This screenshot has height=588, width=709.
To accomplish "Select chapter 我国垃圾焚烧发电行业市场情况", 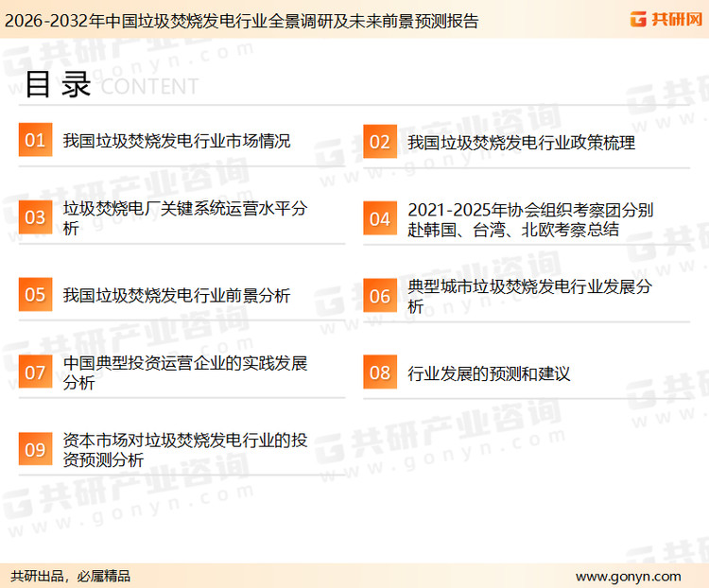I will pyautogui.click(x=177, y=141).
